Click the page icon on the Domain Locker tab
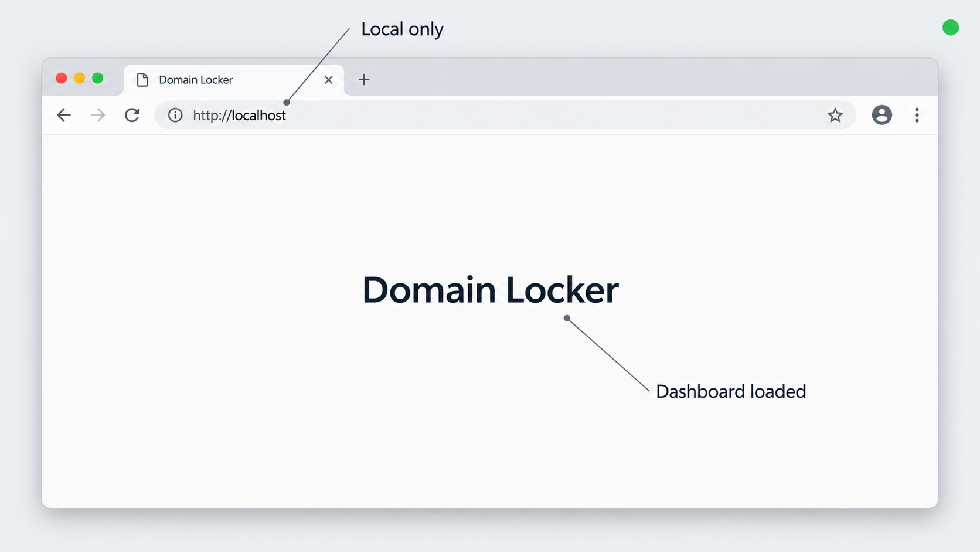 pyautogui.click(x=142, y=80)
